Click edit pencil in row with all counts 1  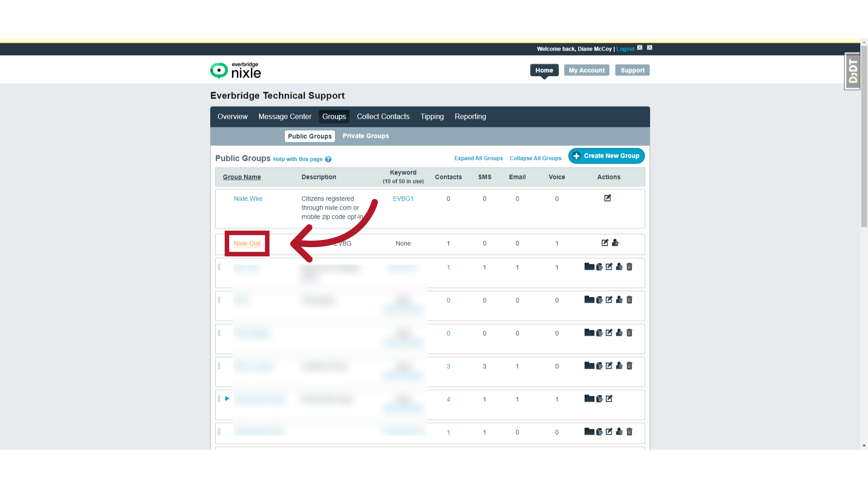tap(609, 267)
